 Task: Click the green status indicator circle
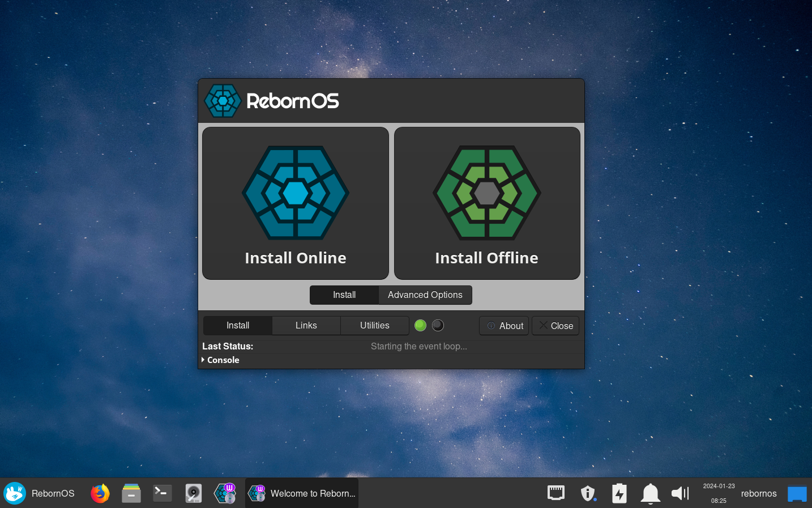pyautogui.click(x=420, y=325)
